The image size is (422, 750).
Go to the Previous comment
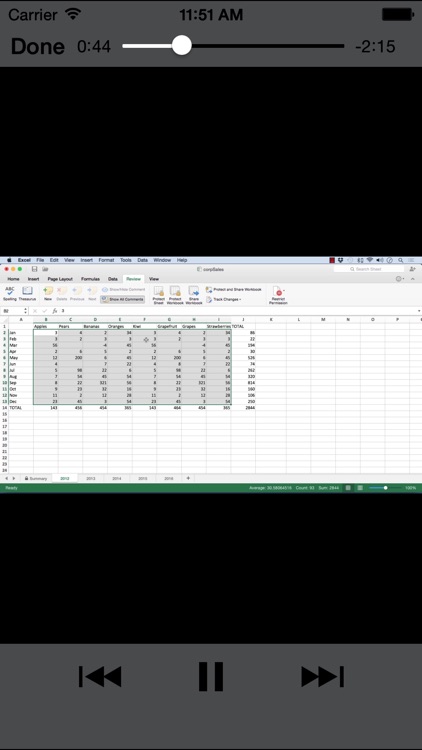point(77,293)
